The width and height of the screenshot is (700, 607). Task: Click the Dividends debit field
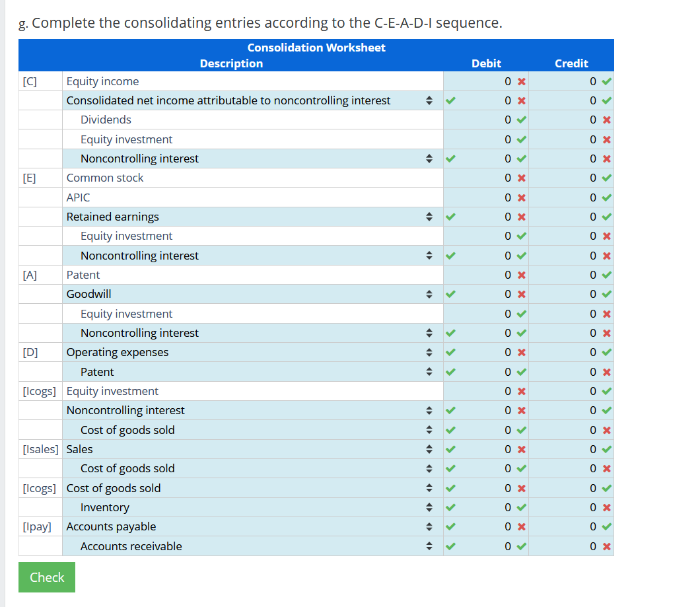tap(487, 120)
